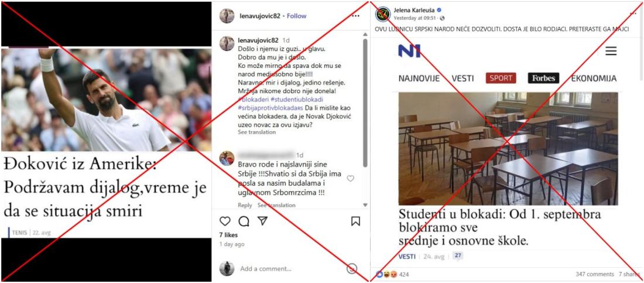The height and width of the screenshot is (283, 644).
Task: Go to NAJNOVIJE menu item
Action: coord(419,78)
